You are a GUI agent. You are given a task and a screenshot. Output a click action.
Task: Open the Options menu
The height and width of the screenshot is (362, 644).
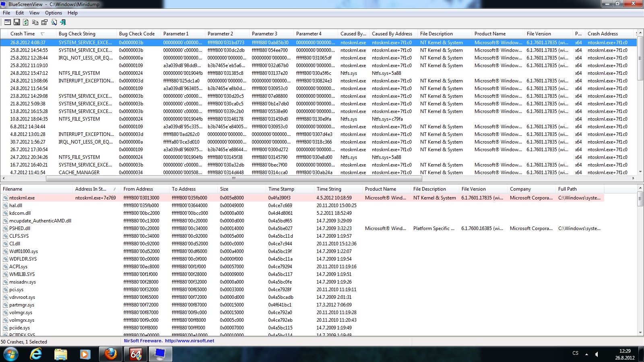click(x=53, y=13)
